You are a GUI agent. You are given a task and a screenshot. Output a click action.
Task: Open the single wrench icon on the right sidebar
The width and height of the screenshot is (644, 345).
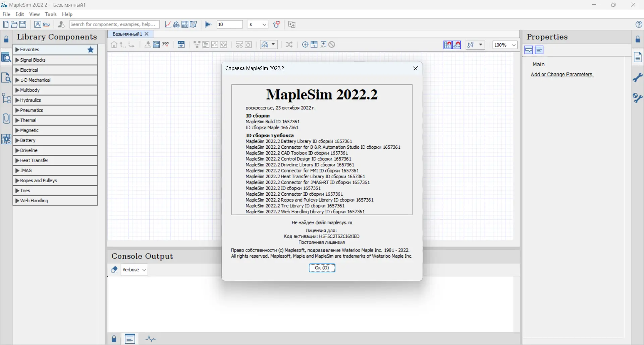[x=638, y=78]
